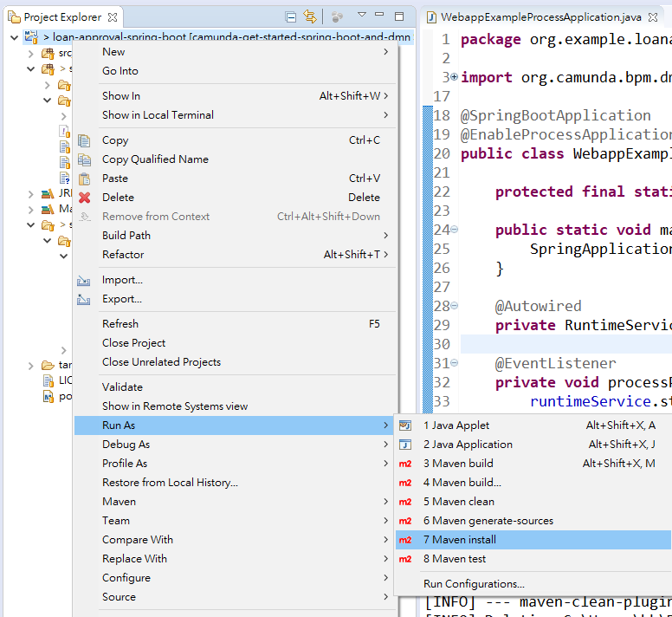Expand the target folder in the tree
This screenshot has width=672, height=617.
(31, 365)
